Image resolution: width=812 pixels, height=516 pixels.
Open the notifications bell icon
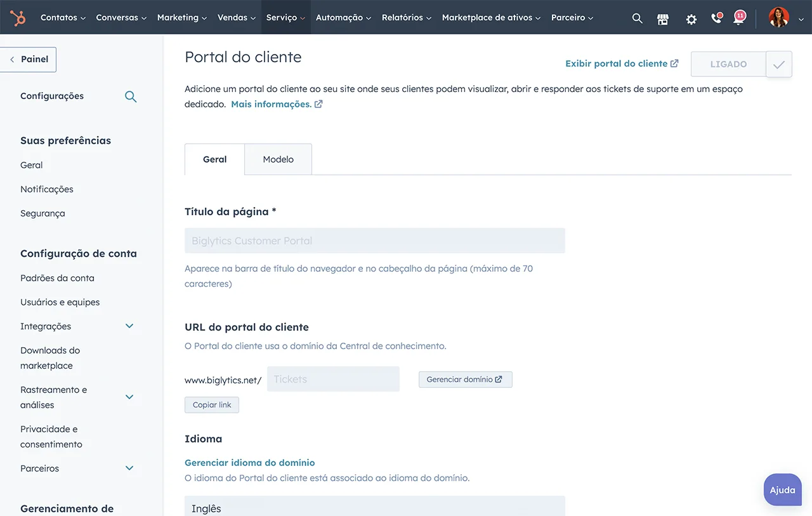tap(738, 18)
